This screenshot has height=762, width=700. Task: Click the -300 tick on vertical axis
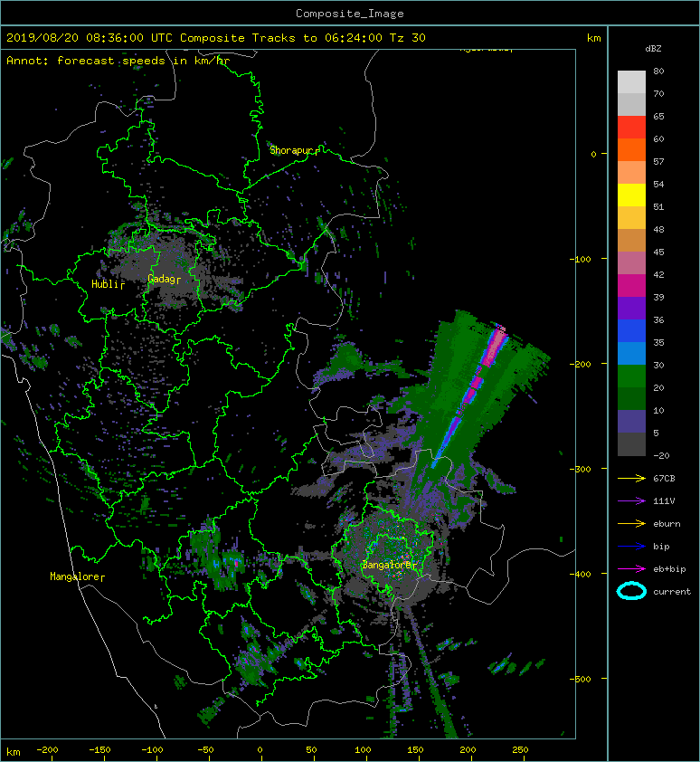point(581,469)
